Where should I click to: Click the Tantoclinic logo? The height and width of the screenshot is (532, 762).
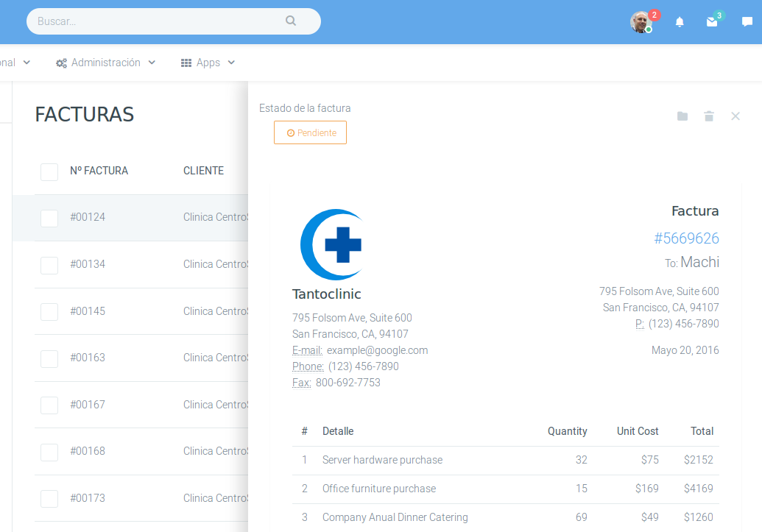point(331,244)
